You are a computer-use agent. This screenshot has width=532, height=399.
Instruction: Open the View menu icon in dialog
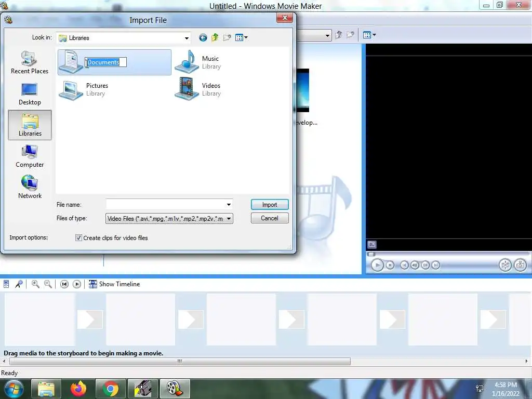(241, 37)
